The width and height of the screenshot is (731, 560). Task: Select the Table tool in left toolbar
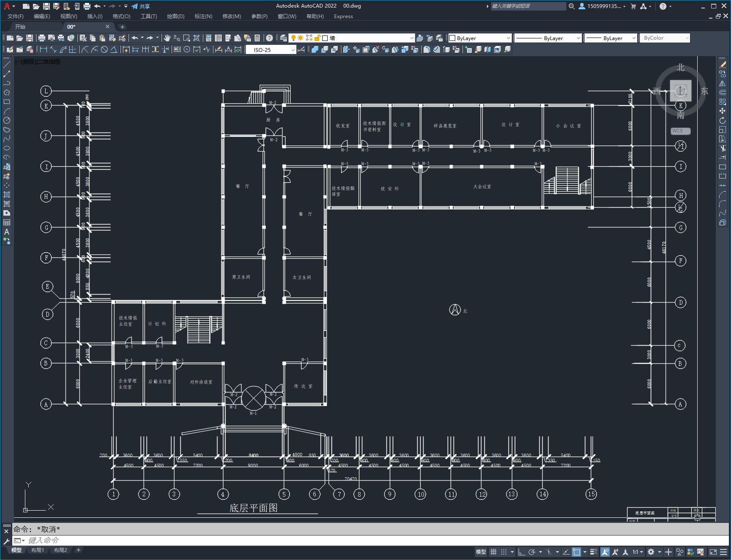7,222
